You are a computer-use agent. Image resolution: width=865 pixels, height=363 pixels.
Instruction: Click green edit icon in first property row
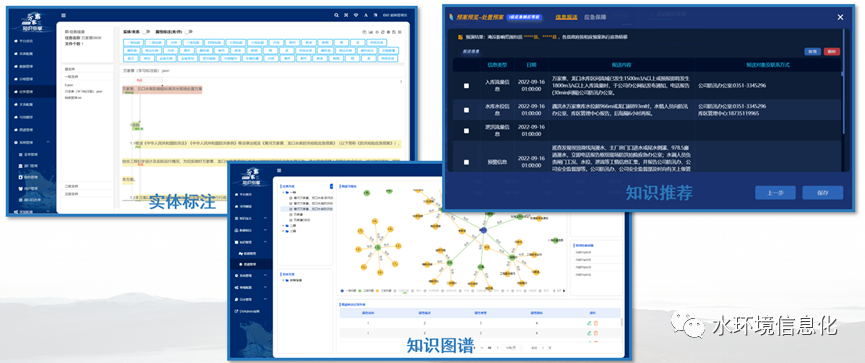589,323
